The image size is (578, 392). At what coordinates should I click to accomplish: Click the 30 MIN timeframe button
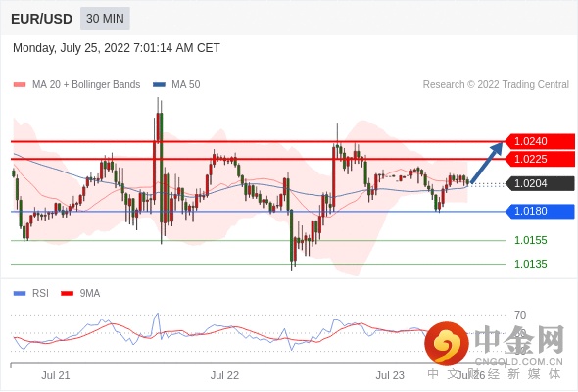[105, 19]
